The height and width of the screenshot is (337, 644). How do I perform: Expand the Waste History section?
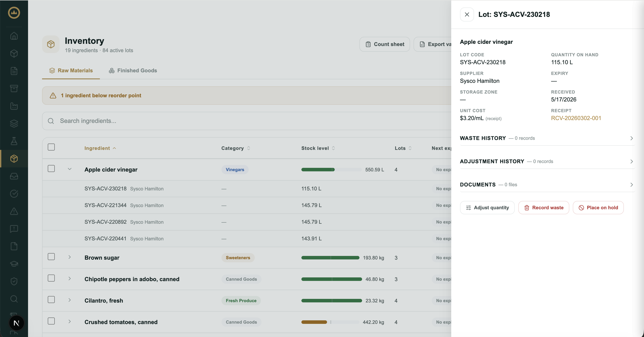coord(547,138)
